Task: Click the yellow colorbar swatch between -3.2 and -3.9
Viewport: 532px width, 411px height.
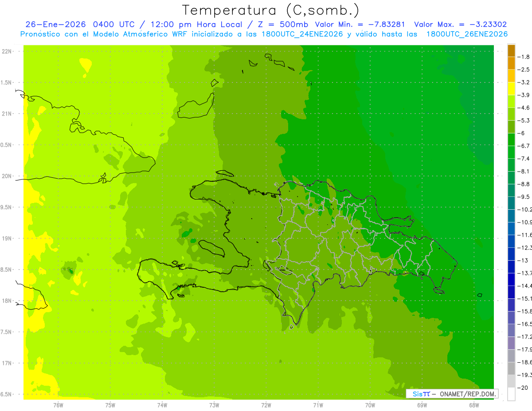Action: click(511, 89)
